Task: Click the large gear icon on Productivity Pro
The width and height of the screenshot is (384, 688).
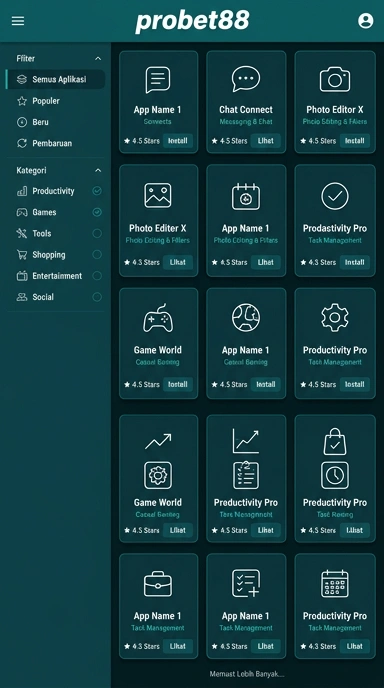Action: (x=335, y=317)
